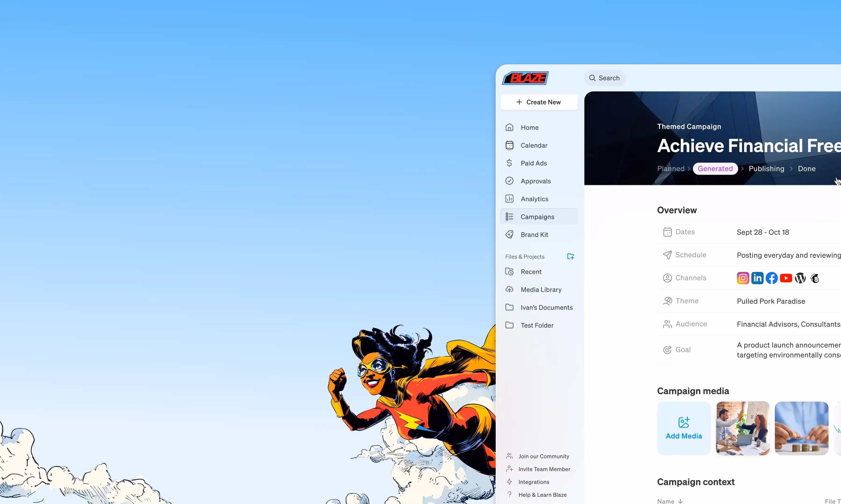Click the new folder icon beside Files & Projects

[x=570, y=256]
